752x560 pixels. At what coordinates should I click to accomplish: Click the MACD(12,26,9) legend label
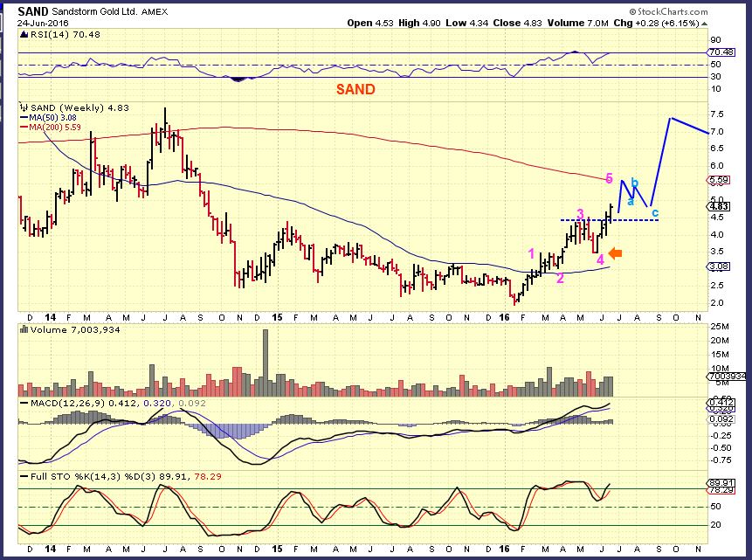pyautogui.click(x=67, y=403)
